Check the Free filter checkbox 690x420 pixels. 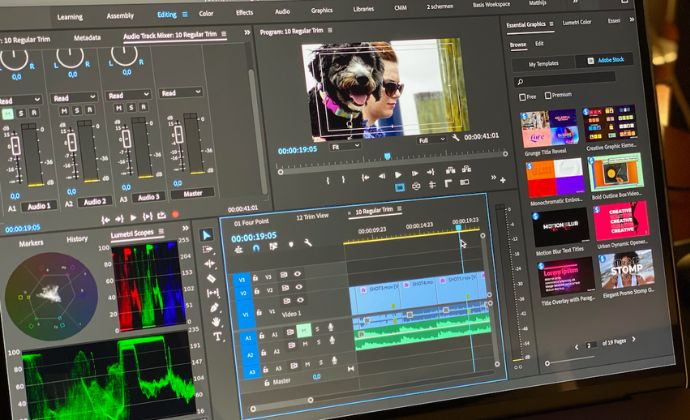click(x=522, y=97)
